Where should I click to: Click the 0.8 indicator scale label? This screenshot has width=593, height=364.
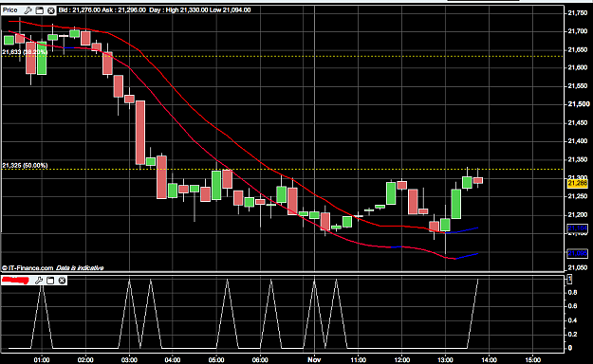pyautogui.click(x=572, y=292)
